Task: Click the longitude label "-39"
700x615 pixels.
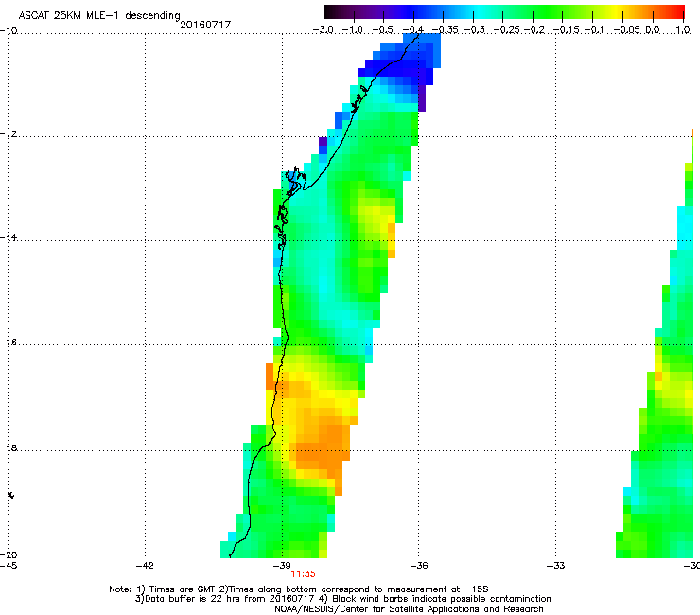Action: tap(282, 566)
